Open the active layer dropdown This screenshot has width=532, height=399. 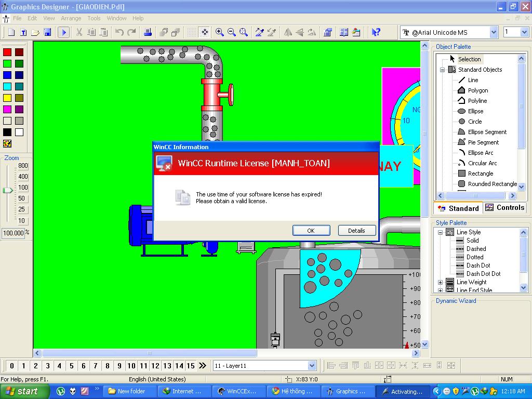[312, 366]
